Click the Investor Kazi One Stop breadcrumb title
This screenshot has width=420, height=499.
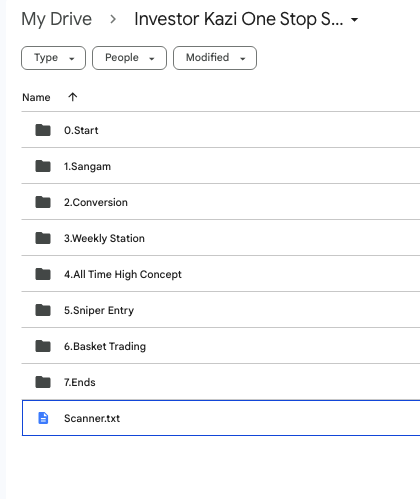click(239, 19)
